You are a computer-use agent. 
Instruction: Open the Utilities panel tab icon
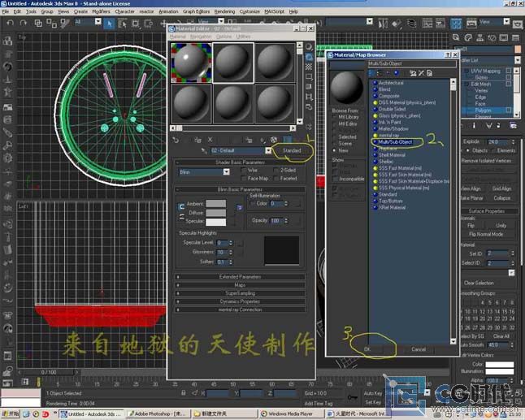pos(515,37)
